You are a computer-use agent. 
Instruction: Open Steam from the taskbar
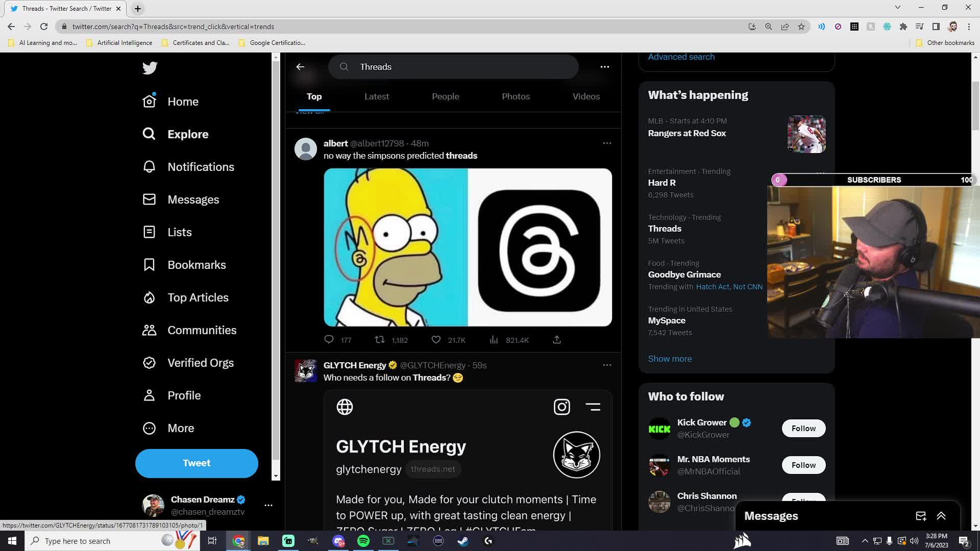coord(463,541)
